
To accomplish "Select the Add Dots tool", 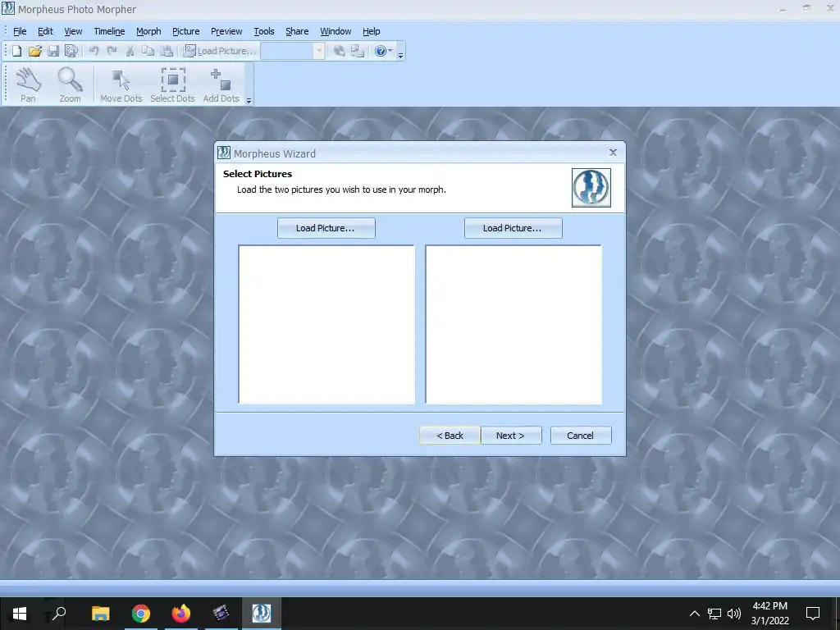I will [x=221, y=84].
